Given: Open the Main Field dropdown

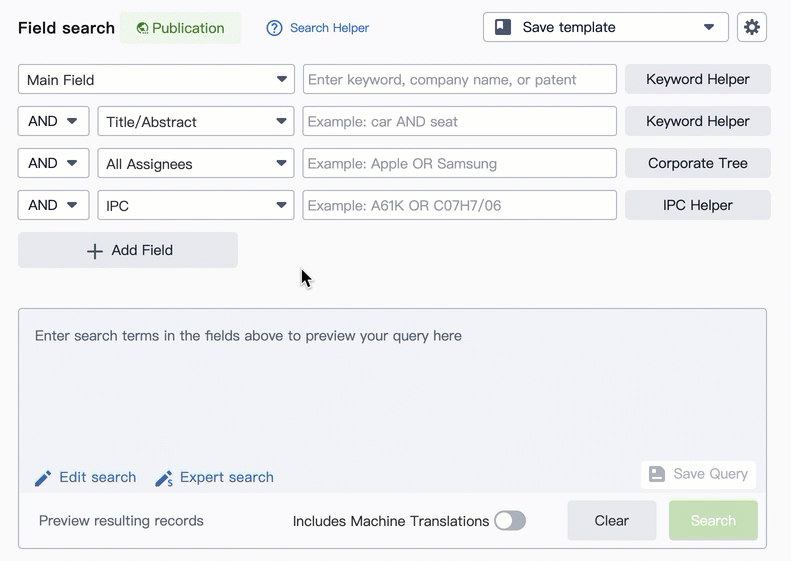Looking at the screenshot, I should pyautogui.click(x=156, y=80).
